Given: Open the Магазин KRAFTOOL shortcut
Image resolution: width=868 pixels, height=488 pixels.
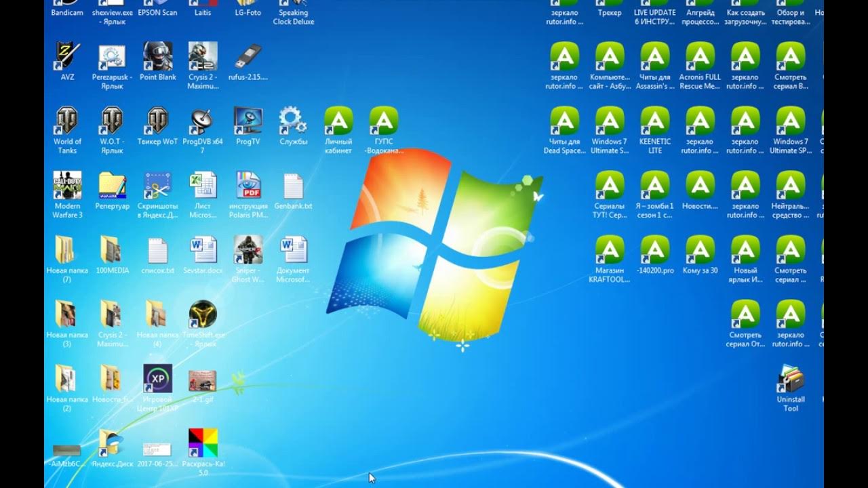Looking at the screenshot, I should pyautogui.click(x=610, y=249).
